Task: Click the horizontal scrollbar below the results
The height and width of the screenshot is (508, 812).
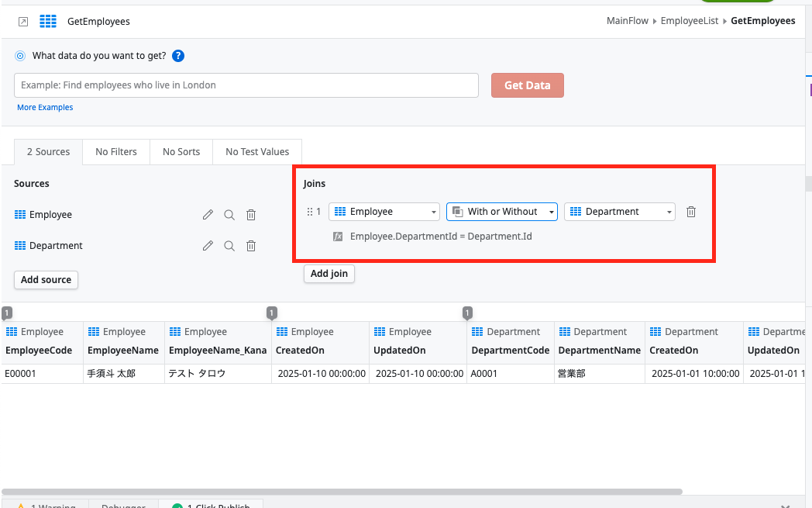Action: (342, 492)
